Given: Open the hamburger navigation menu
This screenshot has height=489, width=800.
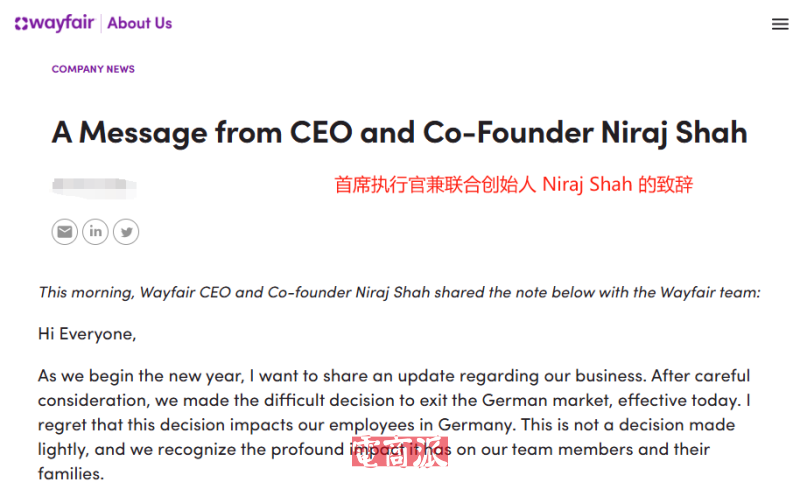Looking at the screenshot, I should (780, 24).
